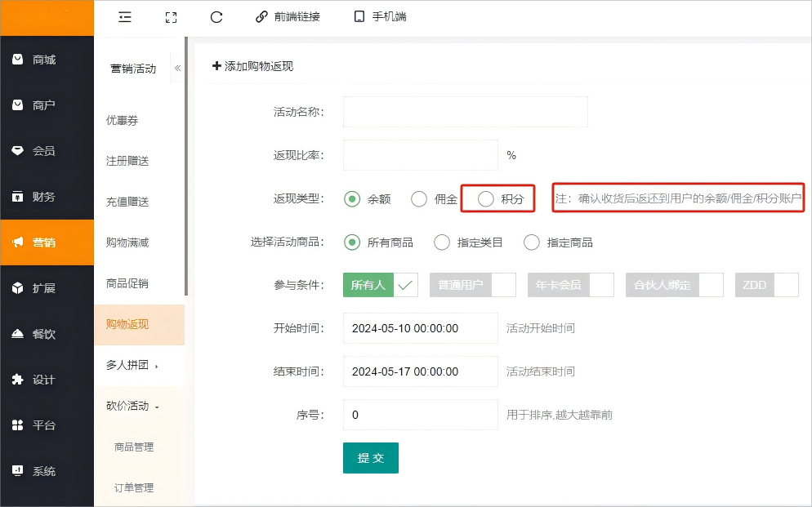Click the 提交 submit button
Image resolution: width=812 pixels, height=507 pixels.
click(x=370, y=458)
